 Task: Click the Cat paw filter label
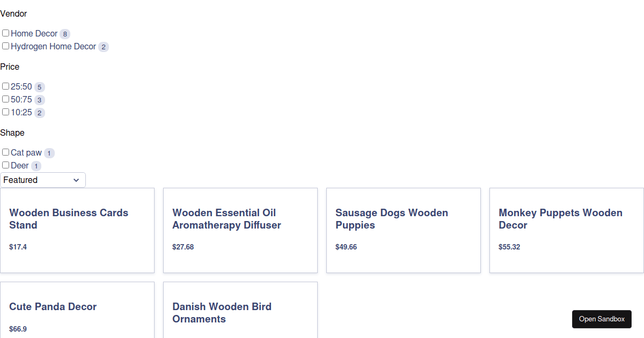click(x=26, y=153)
